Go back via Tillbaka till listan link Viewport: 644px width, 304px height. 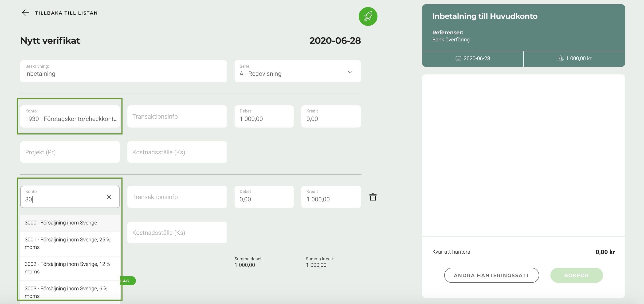pyautogui.click(x=66, y=13)
